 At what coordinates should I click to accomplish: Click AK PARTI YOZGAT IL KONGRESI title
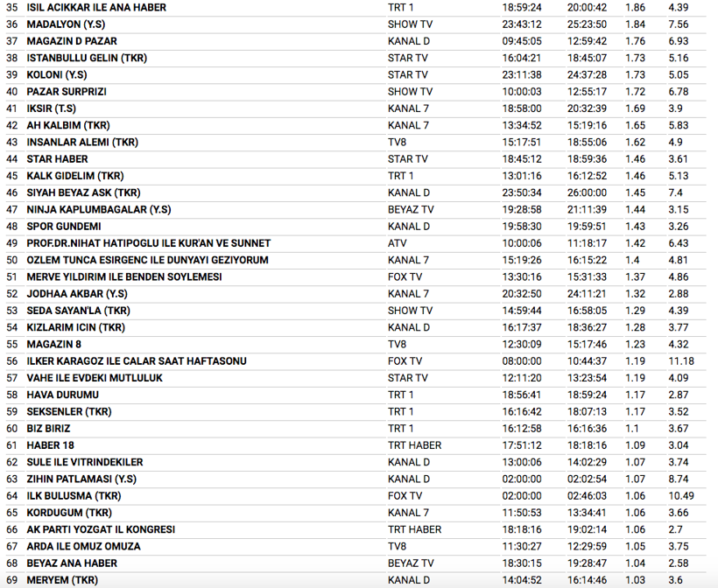(x=101, y=529)
